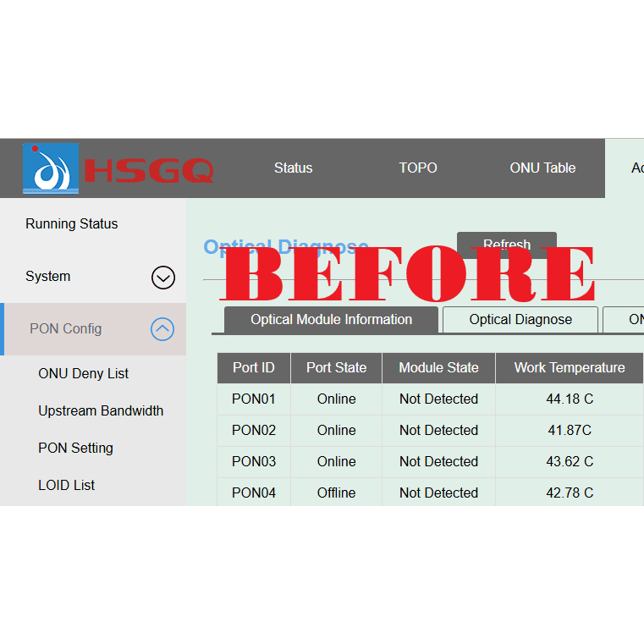Image resolution: width=644 pixels, height=644 pixels.
Task: Select System in the sidebar
Action: (x=48, y=277)
